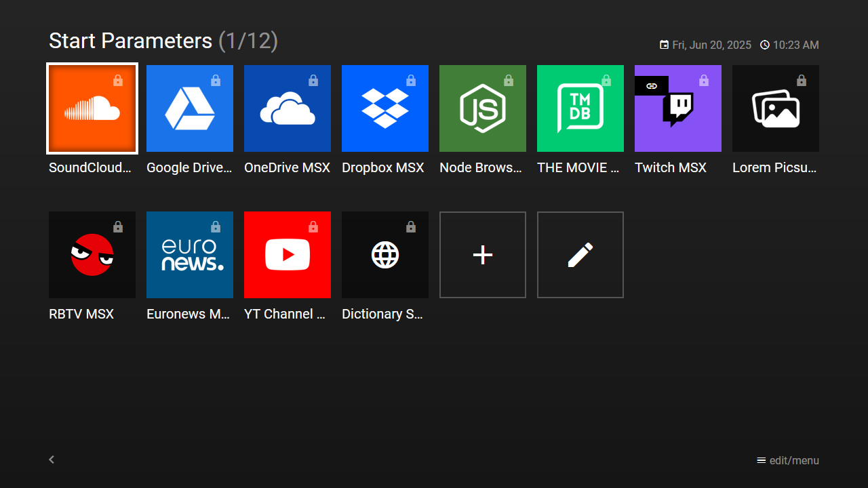Screen dimensions: 868x488
Task: Open the Node Browser JS tile
Action: coord(483,108)
